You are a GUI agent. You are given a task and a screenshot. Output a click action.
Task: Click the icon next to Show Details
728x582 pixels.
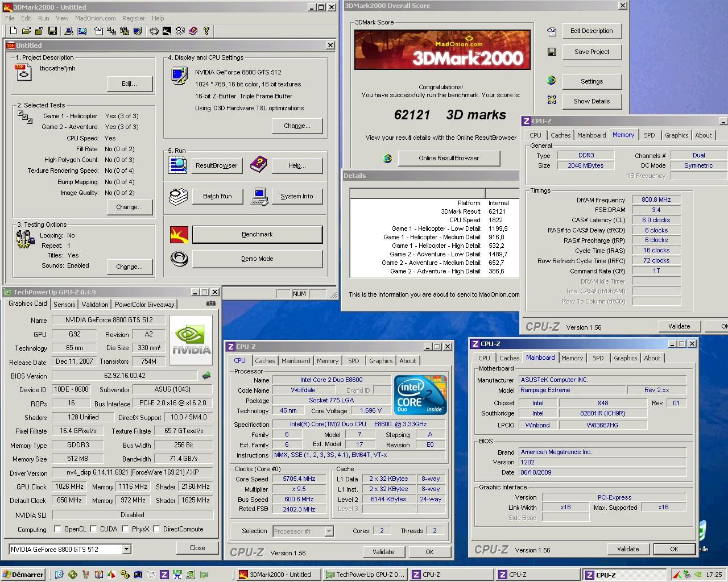(552, 100)
